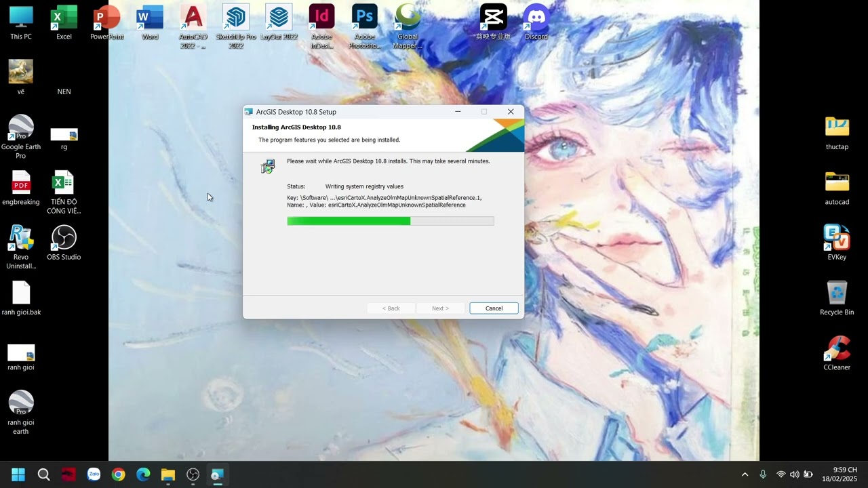Image resolution: width=868 pixels, height=488 pixels.
Task: Select the This PC desktop icon
Action: click(21, 23)
